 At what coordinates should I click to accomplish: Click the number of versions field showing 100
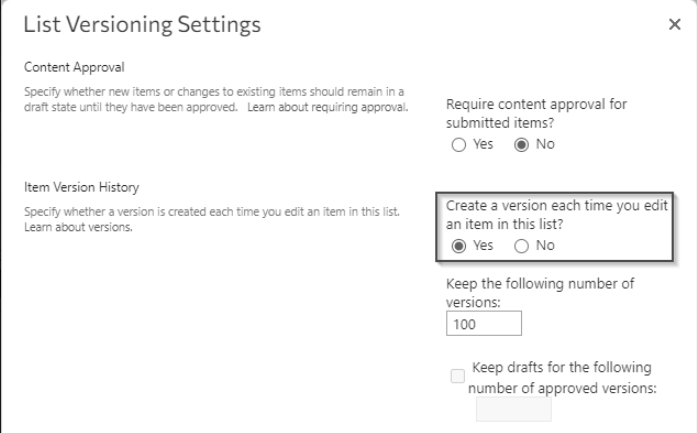484,324
